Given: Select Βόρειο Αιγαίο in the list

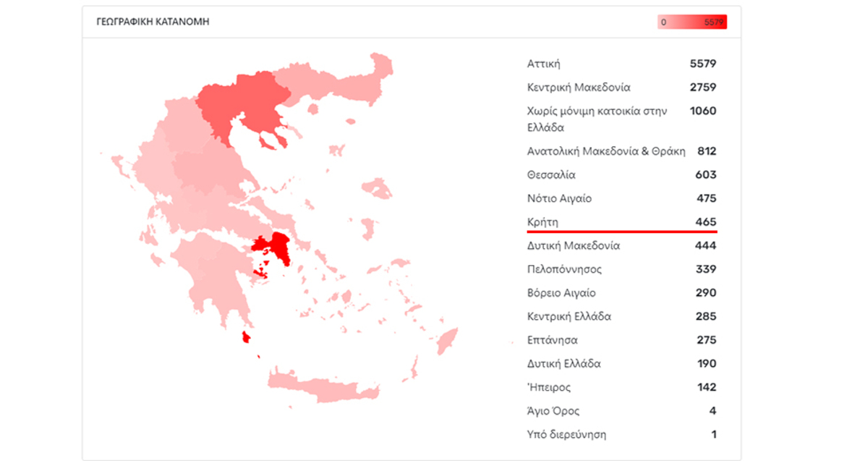Looking at the screenshot, I should click(621, 293).
